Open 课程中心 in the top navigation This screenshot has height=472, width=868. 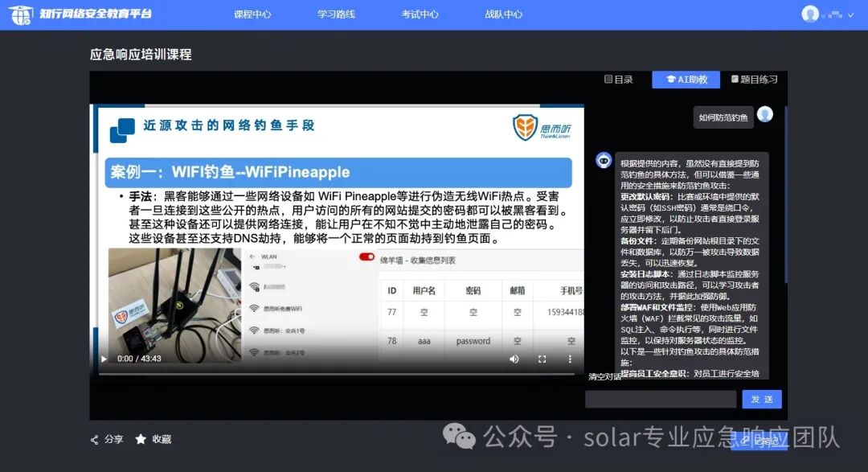[252, 14]
